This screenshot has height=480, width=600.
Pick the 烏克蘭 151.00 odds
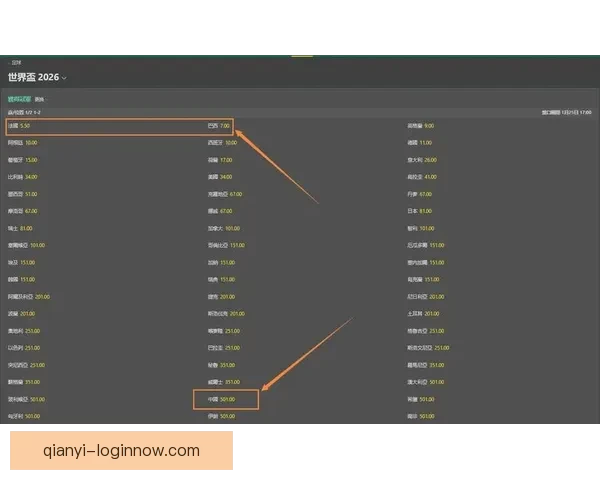(x=423, y=279)
